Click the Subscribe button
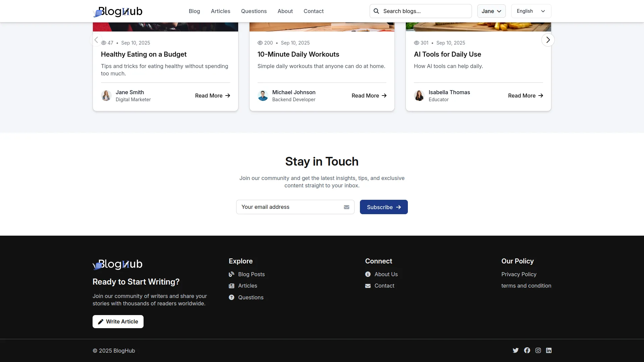This screenshot has width=644, height=362. [383, 207]
